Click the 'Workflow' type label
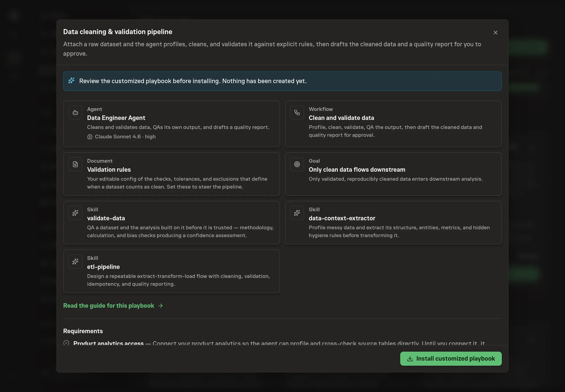Viewport: 565px width, 392px height. [x=321, y=109]
